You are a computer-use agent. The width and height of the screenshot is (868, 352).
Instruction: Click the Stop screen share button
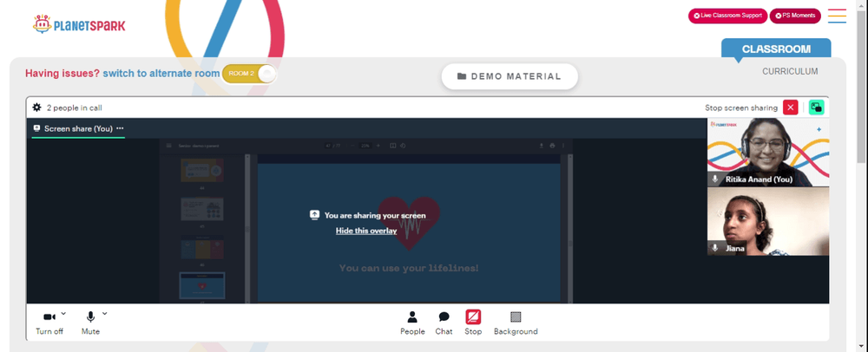473,323
